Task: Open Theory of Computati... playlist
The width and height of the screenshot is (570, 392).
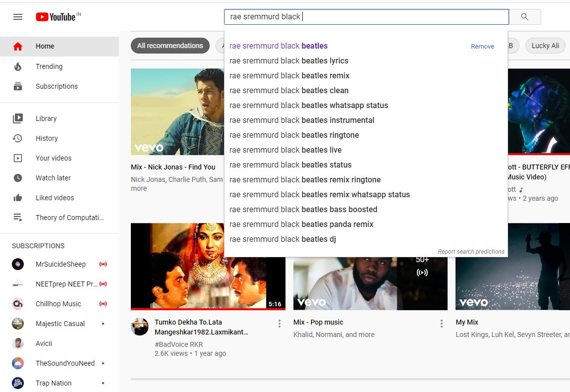Action: pyautogui.click(x=59, y=218)
